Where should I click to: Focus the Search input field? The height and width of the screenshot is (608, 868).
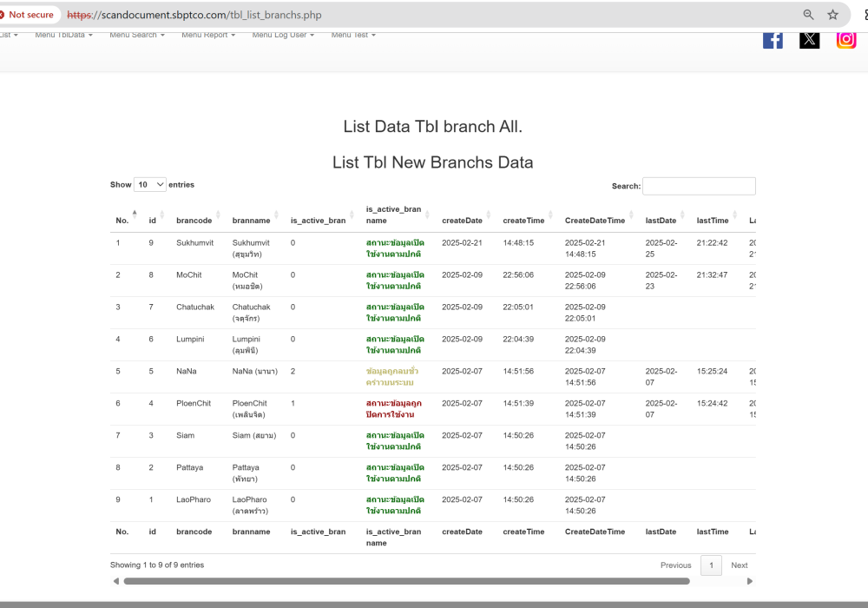click(x=699, y=186)
